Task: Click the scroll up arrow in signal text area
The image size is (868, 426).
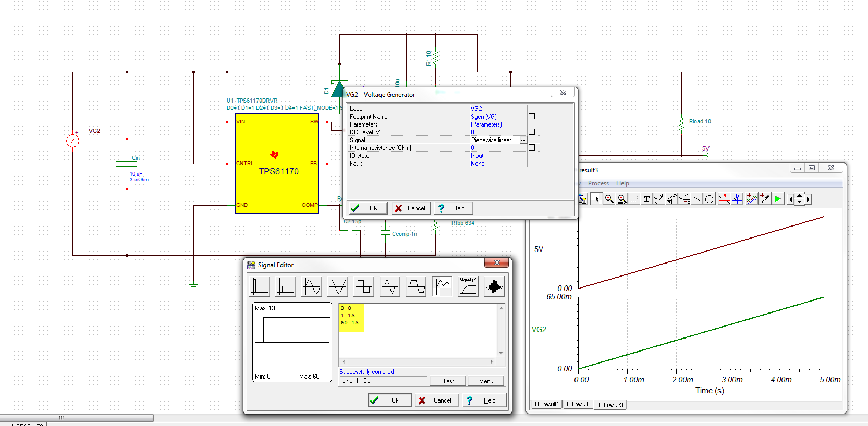Action: click(501, 308)
